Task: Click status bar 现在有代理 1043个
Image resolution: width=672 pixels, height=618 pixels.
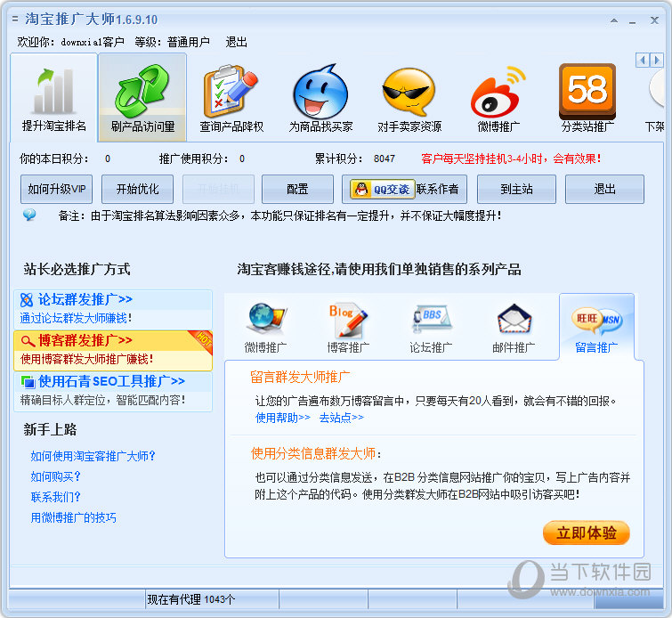Action: pos(191,599)
